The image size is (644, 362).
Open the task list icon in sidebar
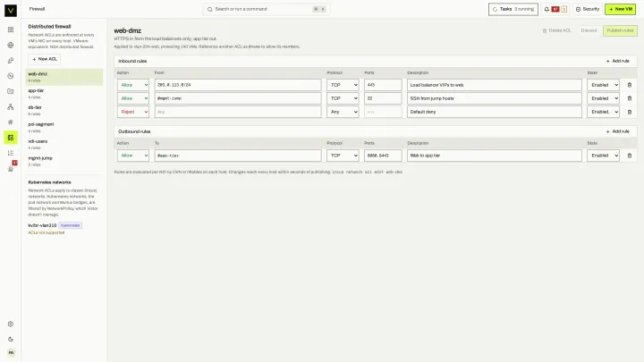point(11,153)
